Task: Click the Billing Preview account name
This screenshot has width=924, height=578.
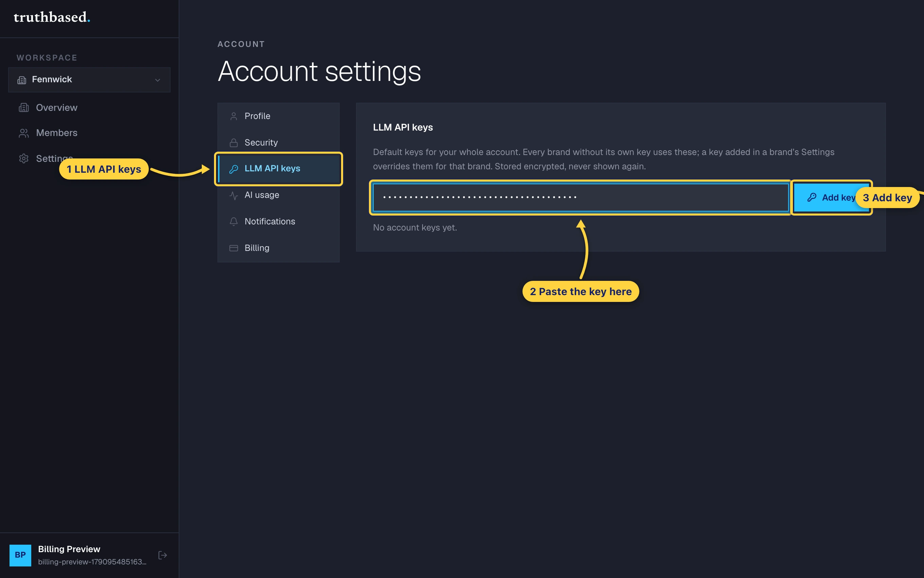Action: (x=69, y=549)
